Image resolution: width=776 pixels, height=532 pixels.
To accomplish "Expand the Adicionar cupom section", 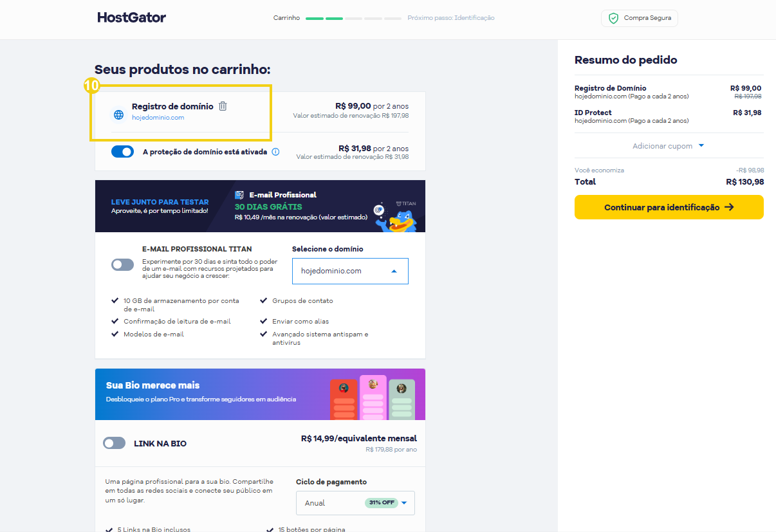I will (x=669, y=146).
